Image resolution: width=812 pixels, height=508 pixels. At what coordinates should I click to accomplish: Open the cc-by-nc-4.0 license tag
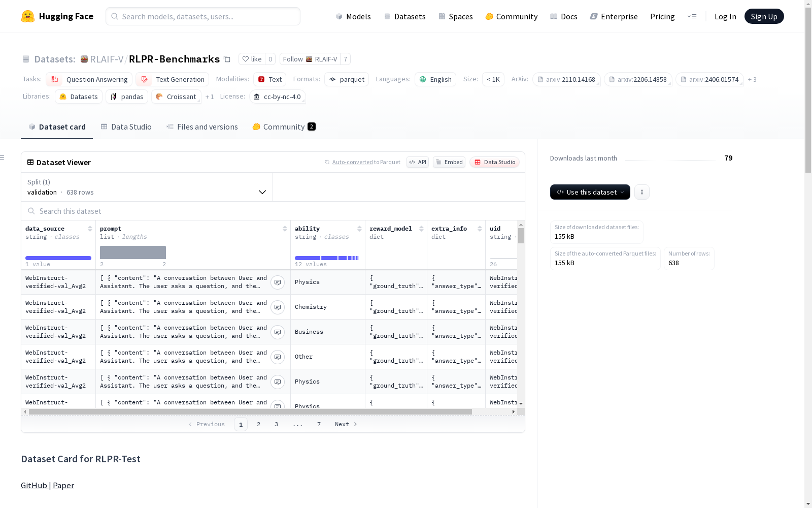point(278,97)
